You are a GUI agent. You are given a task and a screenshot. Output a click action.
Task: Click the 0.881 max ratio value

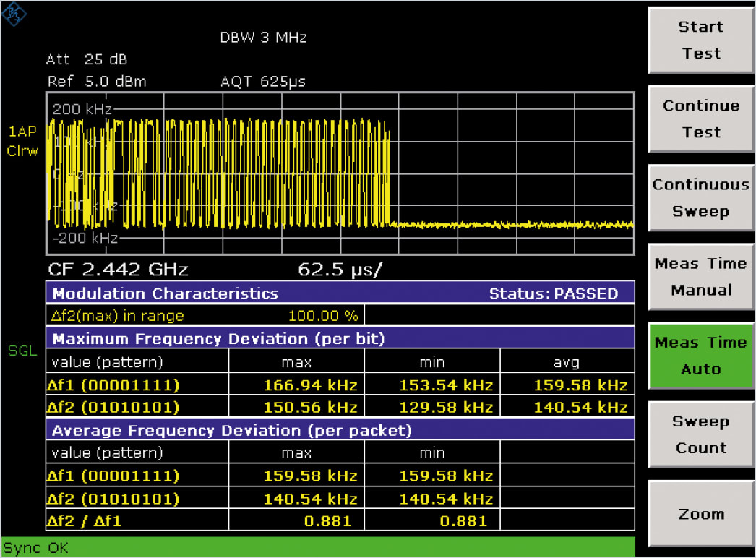[327, 521]
